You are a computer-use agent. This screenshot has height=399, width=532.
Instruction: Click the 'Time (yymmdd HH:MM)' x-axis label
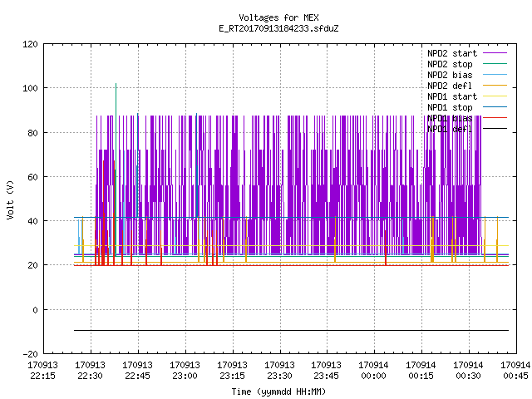pyautogui.click(x=278, y=392)
